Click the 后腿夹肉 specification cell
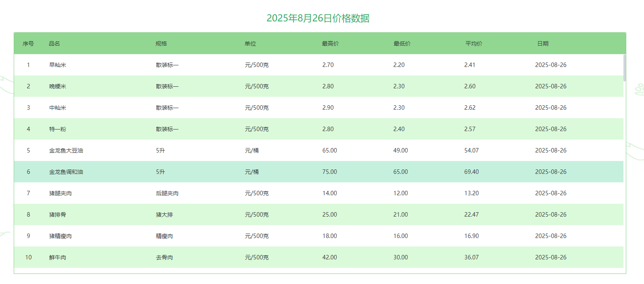 point(167,193)
